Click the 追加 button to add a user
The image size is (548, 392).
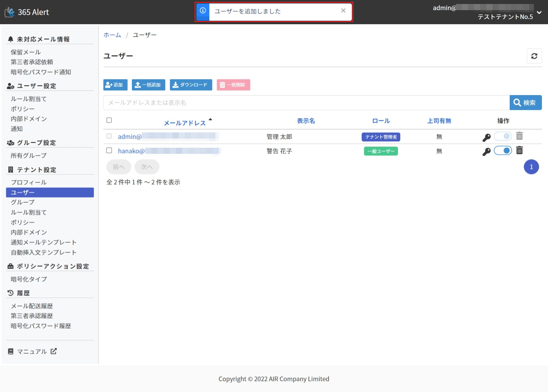(x=115, y=85)
